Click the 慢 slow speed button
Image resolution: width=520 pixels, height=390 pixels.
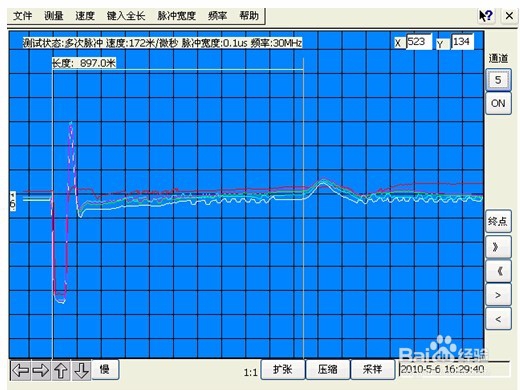[x=105, y=369]
